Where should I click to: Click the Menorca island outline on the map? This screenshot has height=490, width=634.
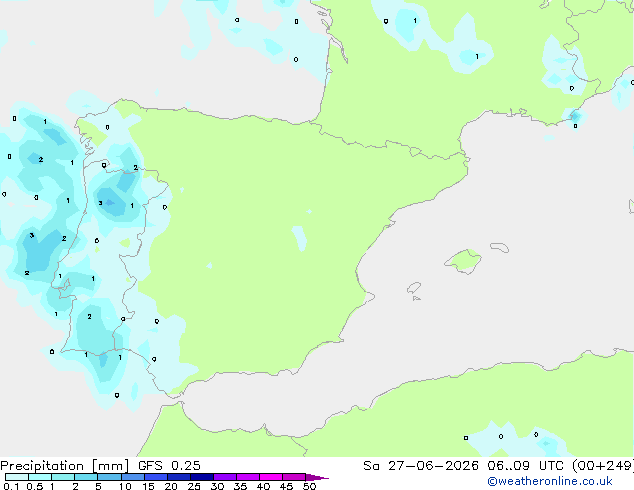click(x=500, y=247)
